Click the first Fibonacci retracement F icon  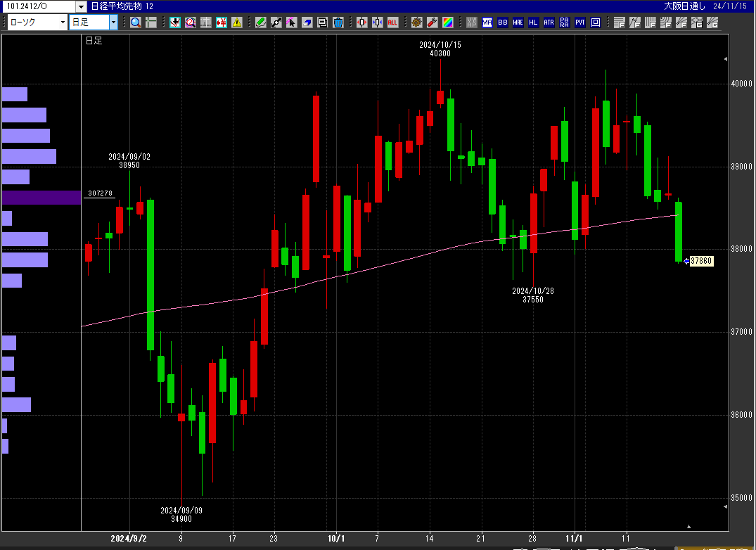click(620, 23)
